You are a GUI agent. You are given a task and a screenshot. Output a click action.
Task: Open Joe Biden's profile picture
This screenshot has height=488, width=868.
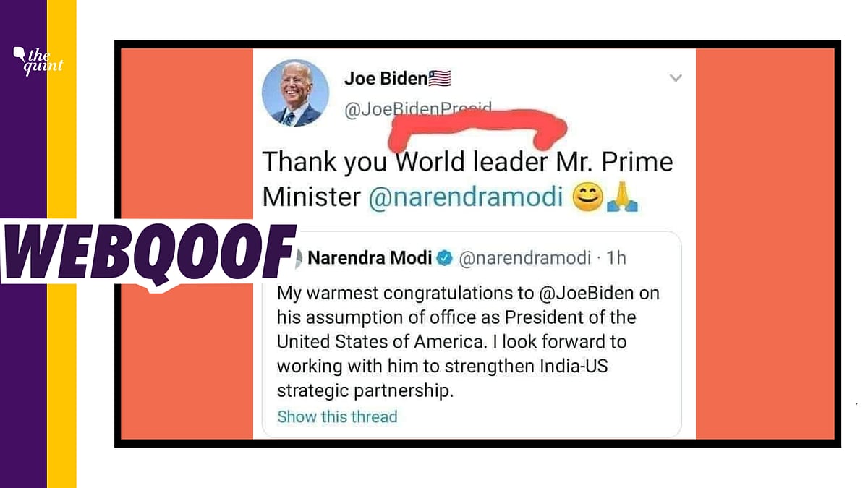[x=295, y=93]
